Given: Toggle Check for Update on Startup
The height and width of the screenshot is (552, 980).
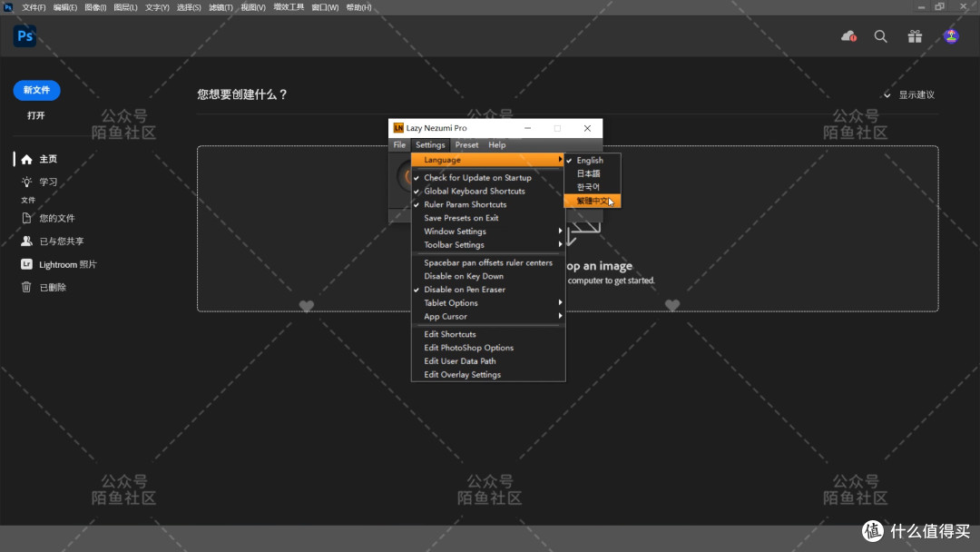Looking at the screenshot, I should coord(488,178).
